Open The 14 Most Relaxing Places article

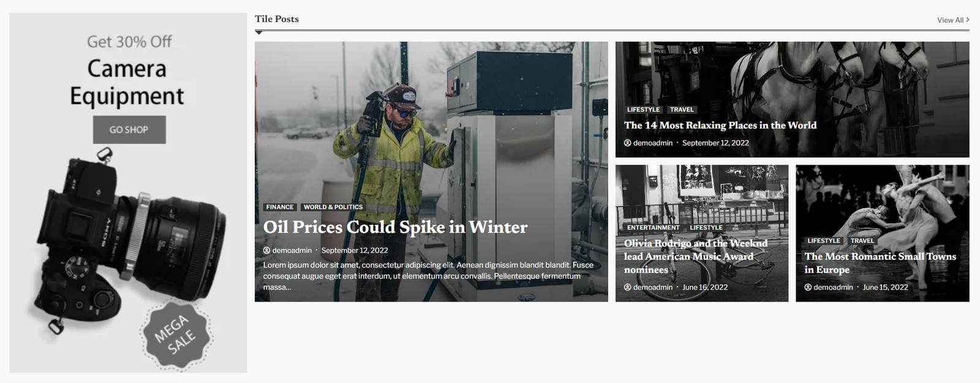(x=720, y=125)
